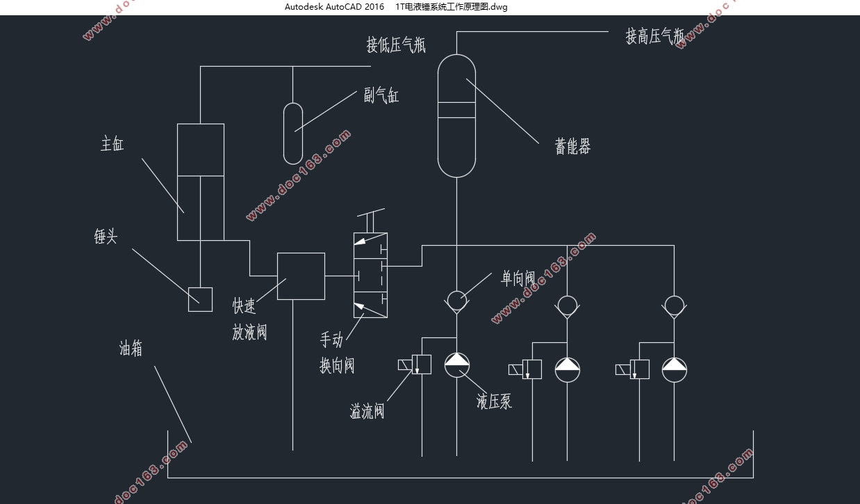
Task: Select the quick drain valve box
Action: pos(301,276)
